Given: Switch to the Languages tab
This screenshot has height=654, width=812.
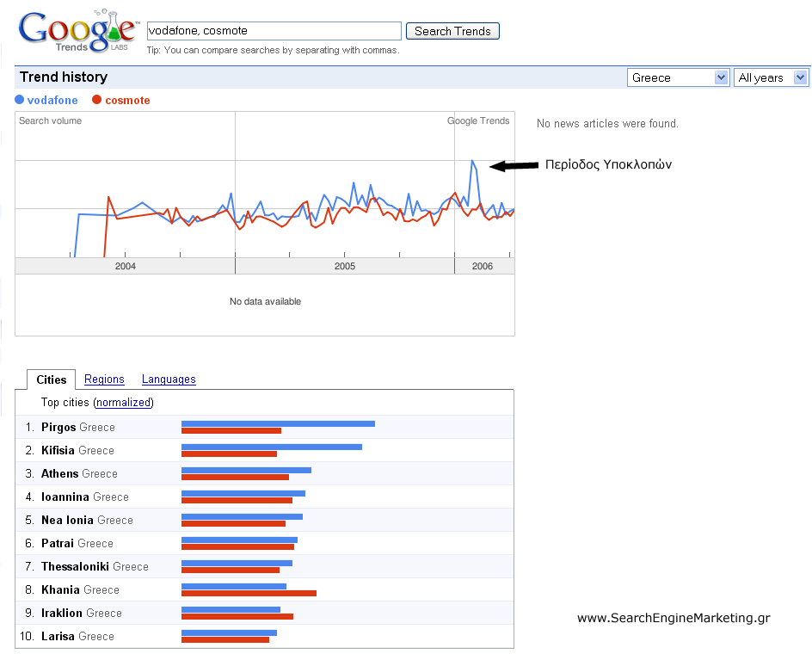Looking at the screenshot, I should click(169, 379).
